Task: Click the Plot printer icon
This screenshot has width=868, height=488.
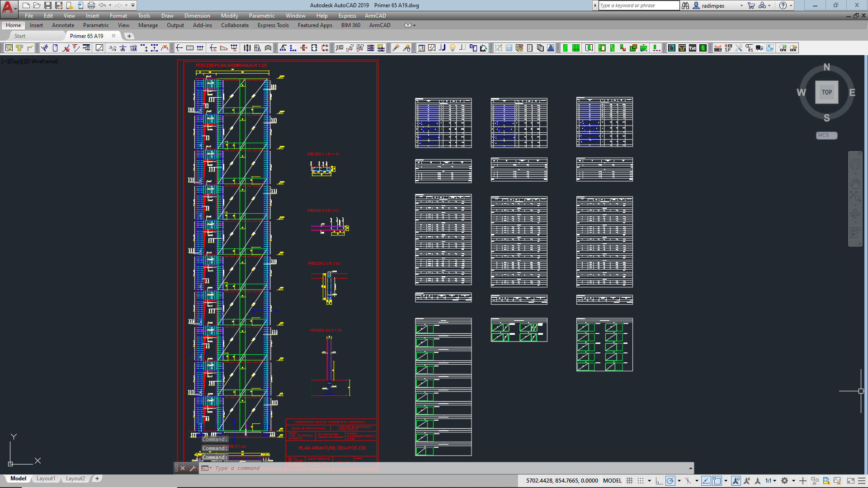Action: [91, 5]
